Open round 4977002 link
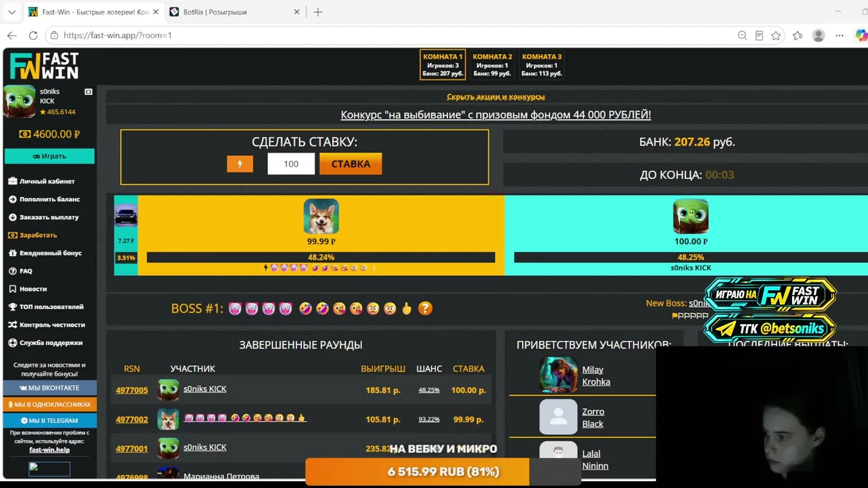This screenshot has height=488, width=868. tap(132, 420)
